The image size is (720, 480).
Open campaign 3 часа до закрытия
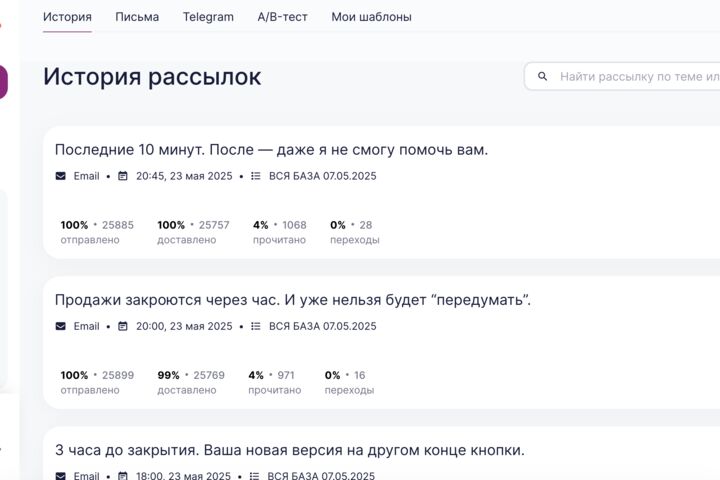(x=289, y=450)
